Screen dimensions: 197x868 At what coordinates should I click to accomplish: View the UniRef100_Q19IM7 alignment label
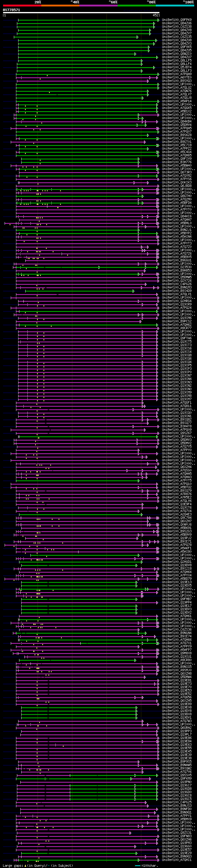177,399
